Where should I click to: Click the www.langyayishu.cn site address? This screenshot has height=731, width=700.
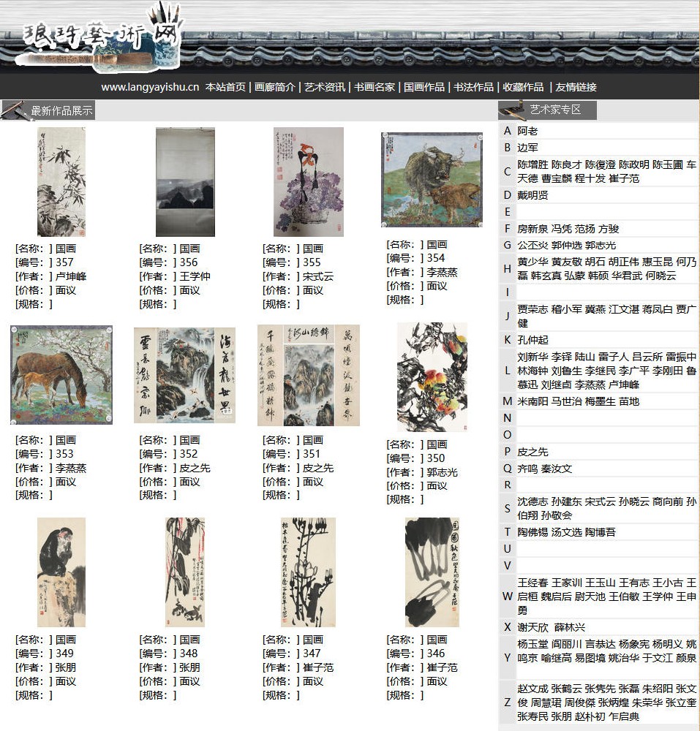pyautogui.click(x=150, y=87)
